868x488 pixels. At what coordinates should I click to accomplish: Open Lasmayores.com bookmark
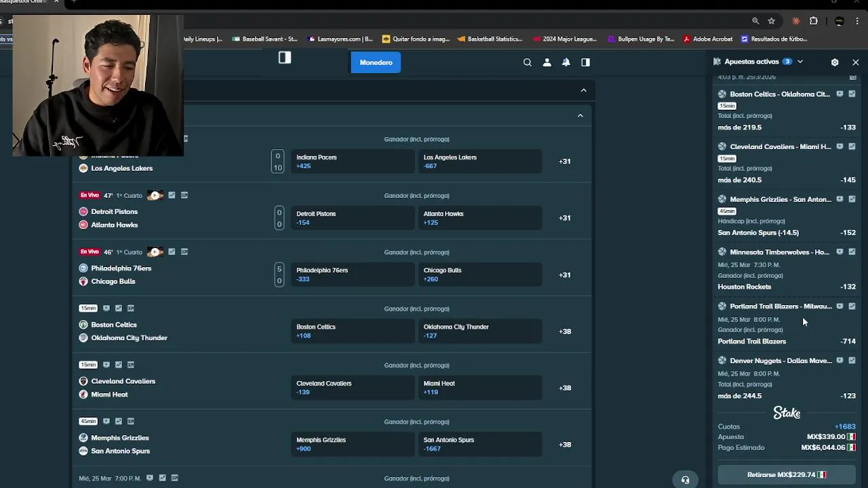click(x=340, y=39)
